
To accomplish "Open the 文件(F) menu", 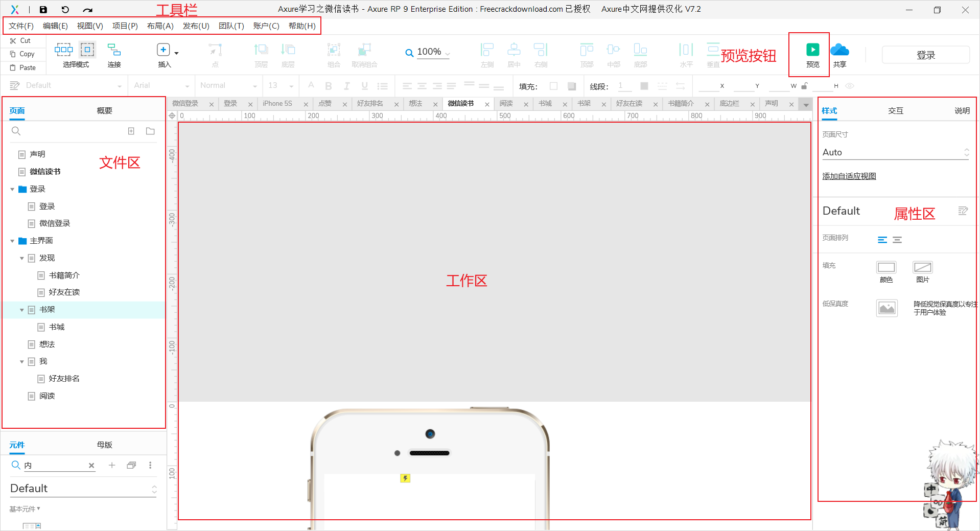I will pos(21,26).
